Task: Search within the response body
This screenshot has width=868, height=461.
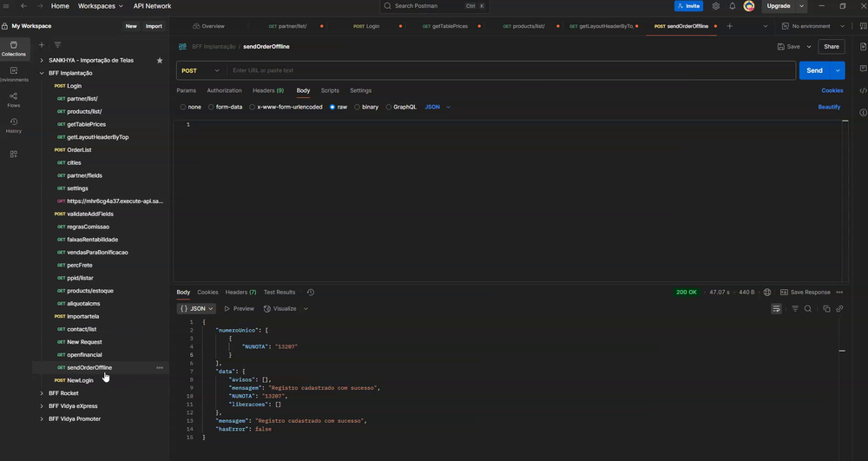Action: [807, 309]
